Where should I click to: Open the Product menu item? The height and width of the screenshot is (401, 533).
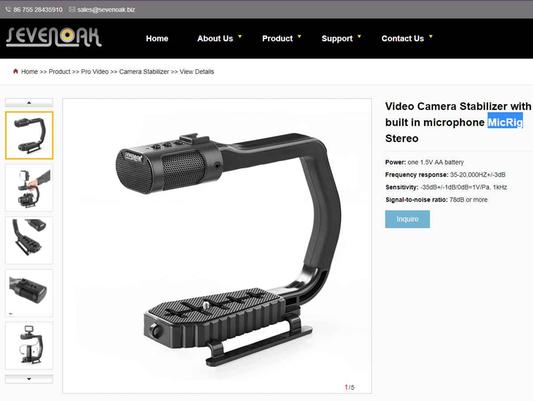pyautogui.click(x=277, y=38)
